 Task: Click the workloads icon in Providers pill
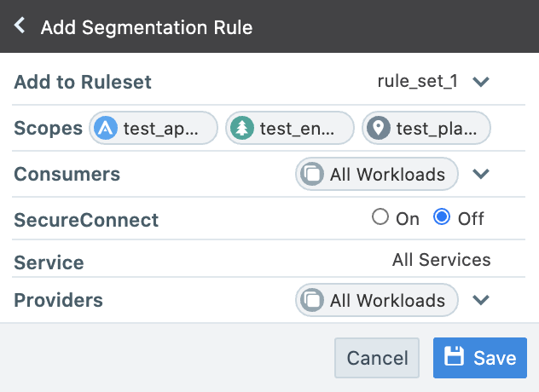[x=312, y=300]
